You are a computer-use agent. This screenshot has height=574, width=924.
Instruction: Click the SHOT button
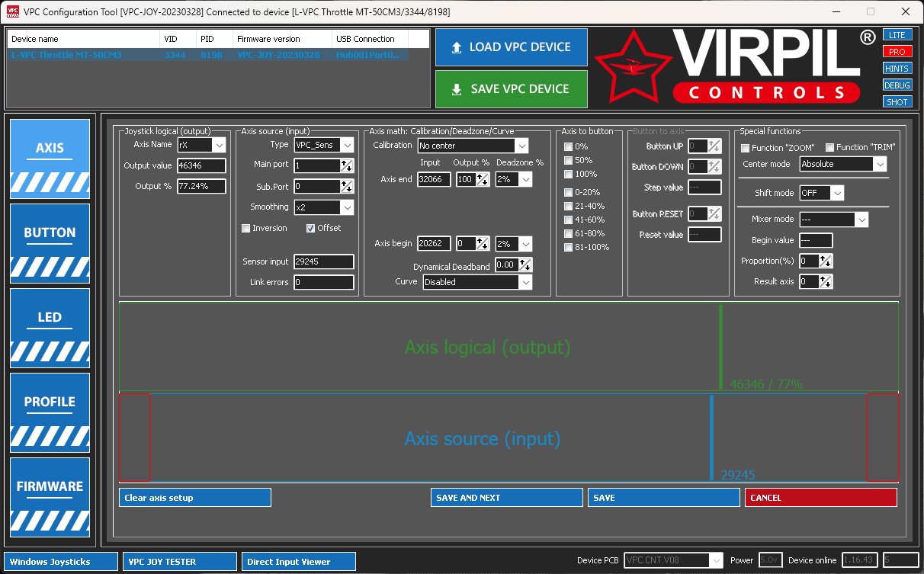point(897,102)
